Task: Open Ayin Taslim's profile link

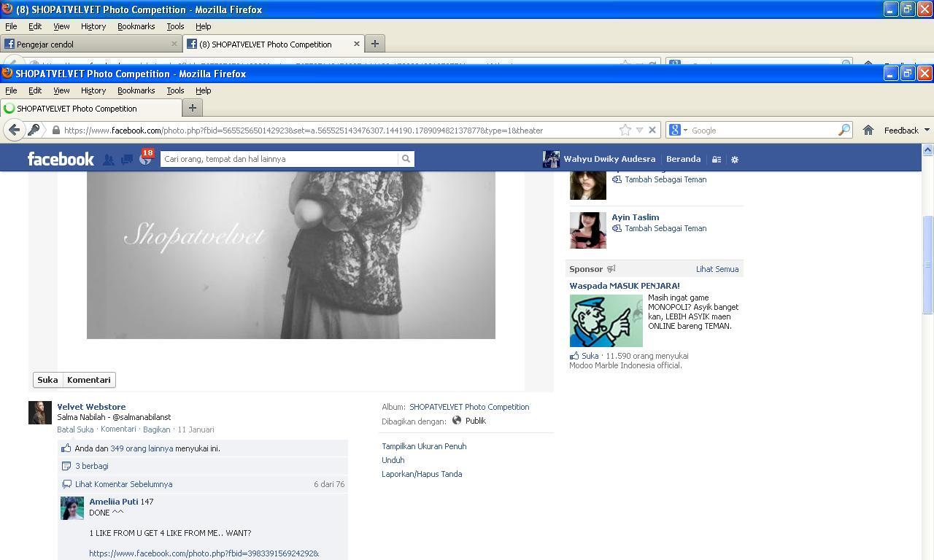Action: pyautogui.click(x=636, y=217)
